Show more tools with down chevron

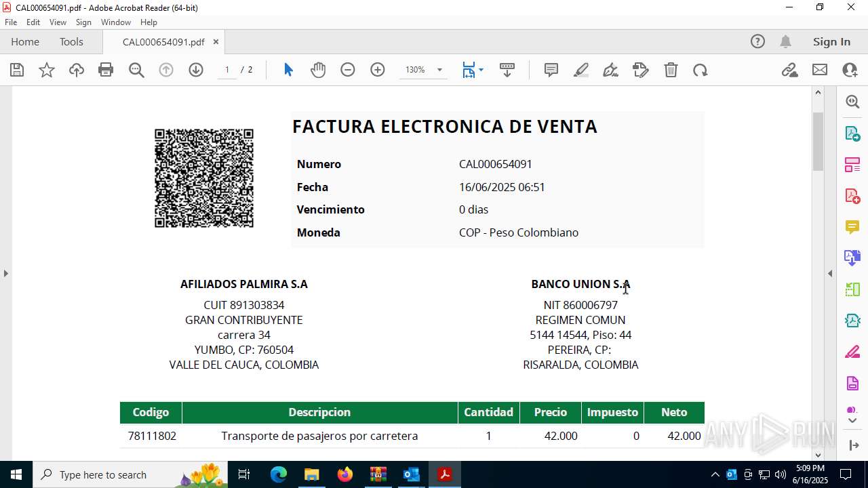pos(852,420)
